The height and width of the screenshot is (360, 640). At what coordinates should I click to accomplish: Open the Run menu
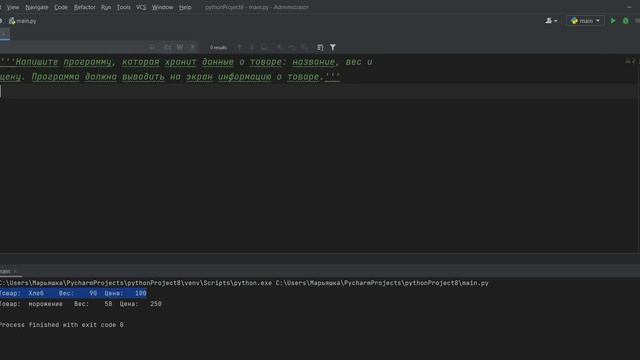pyautogui.click(x=106, y=7)
